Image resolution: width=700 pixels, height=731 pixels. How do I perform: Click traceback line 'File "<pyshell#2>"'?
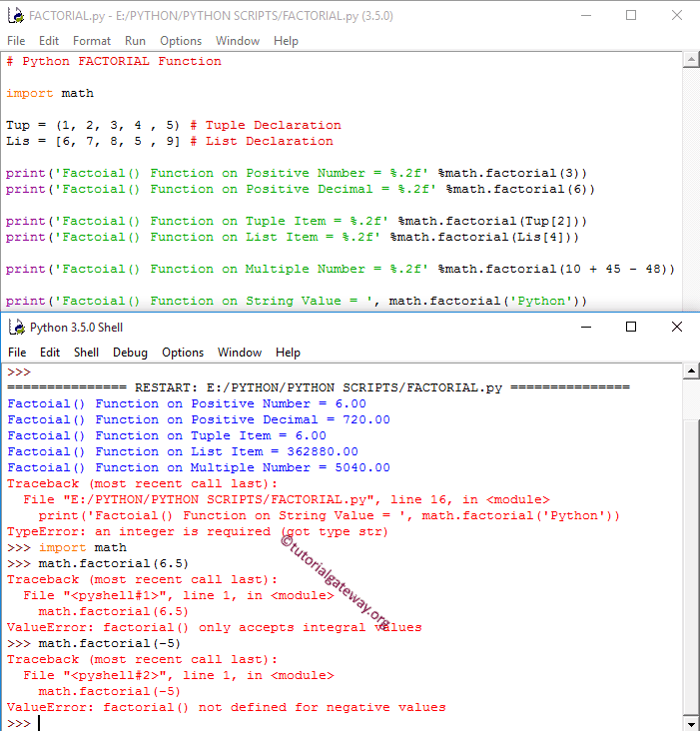tap(179, 675)
